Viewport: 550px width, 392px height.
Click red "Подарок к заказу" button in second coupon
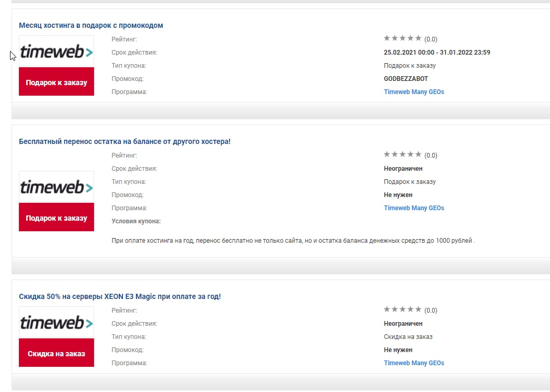point(57,217)
